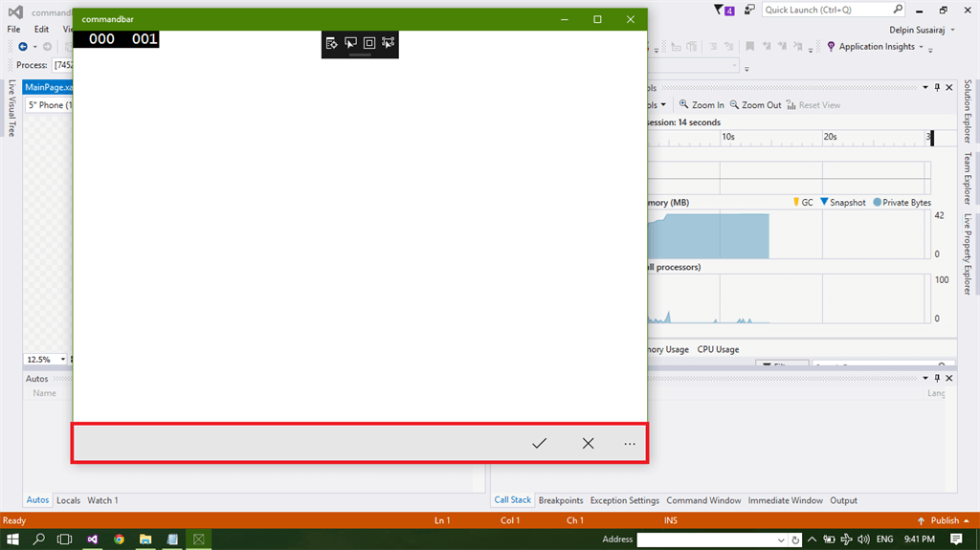Toggle track focused element icon in debug toolbar
This screenshot has height=550, width=980.
[389, 43]
